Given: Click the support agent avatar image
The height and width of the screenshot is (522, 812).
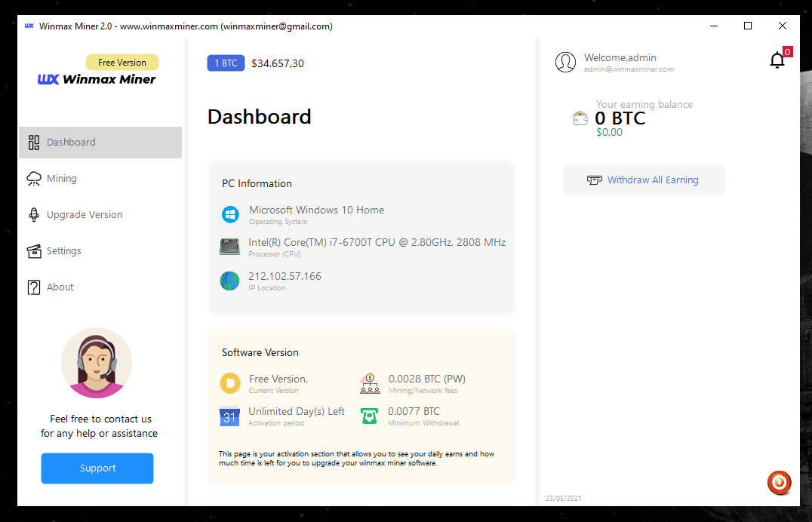Looking at the screenshot, I should tap(97, 363).
